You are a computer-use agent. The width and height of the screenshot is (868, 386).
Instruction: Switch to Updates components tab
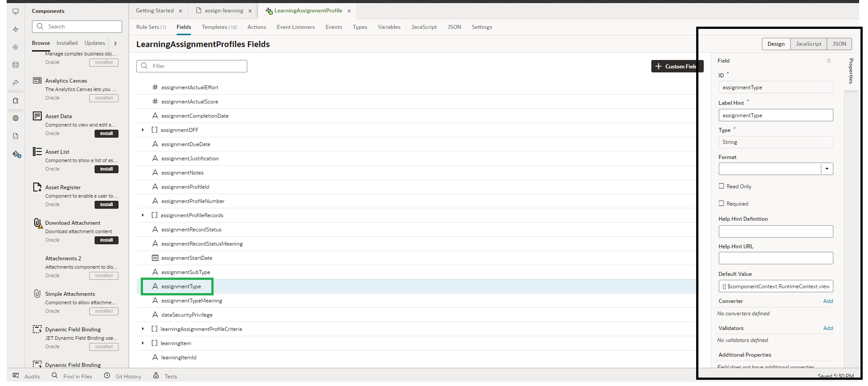click(95, 43)
